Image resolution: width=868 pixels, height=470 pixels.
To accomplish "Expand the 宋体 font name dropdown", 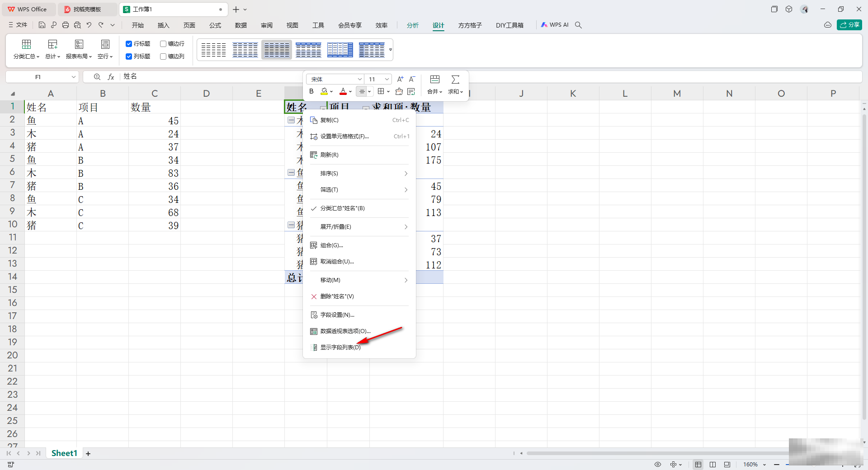I will pos(359,80).
